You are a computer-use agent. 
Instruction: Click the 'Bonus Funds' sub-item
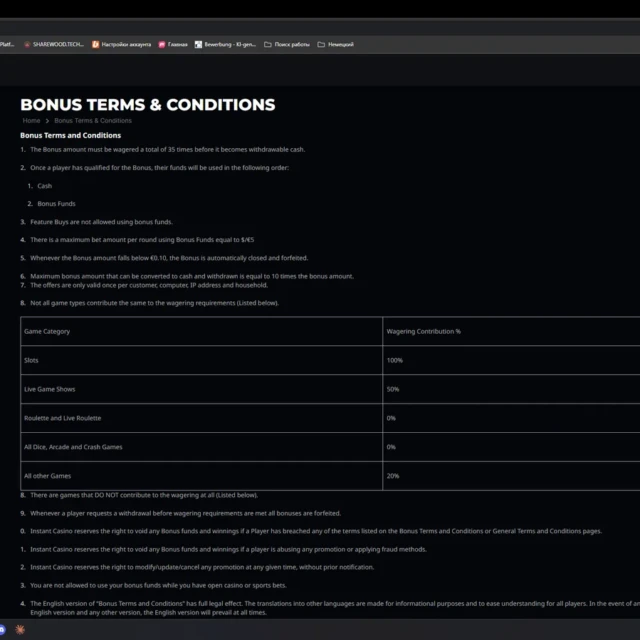point(56,204)
